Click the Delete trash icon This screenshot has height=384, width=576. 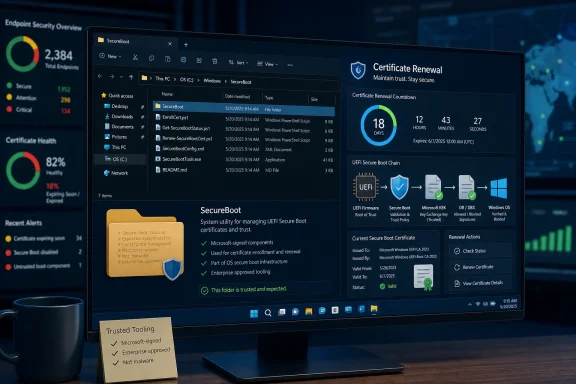pos(215,61)
